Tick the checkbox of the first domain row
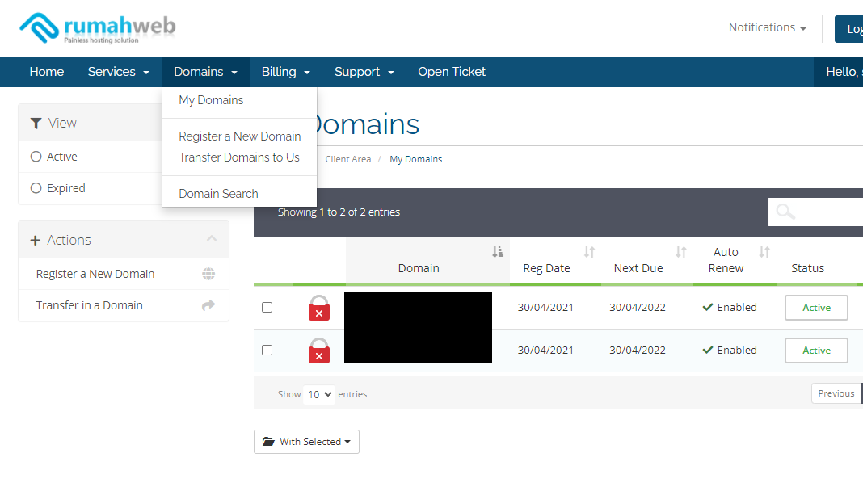 point(267,307)
